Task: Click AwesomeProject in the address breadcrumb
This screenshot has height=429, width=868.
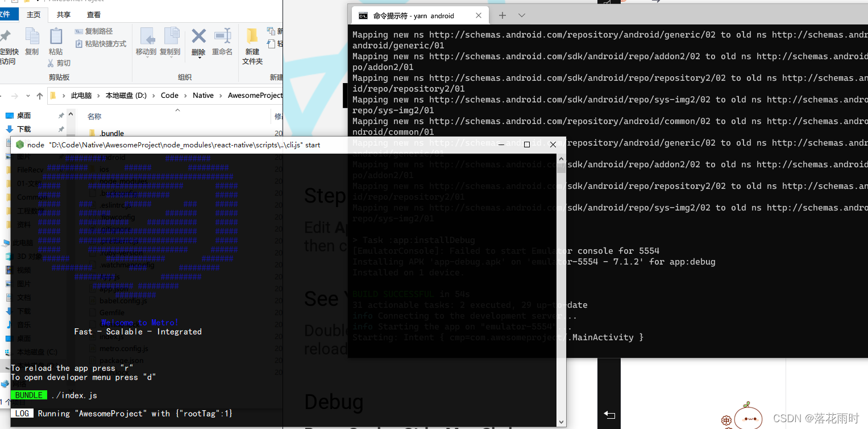Action: (x=255, y=96)
